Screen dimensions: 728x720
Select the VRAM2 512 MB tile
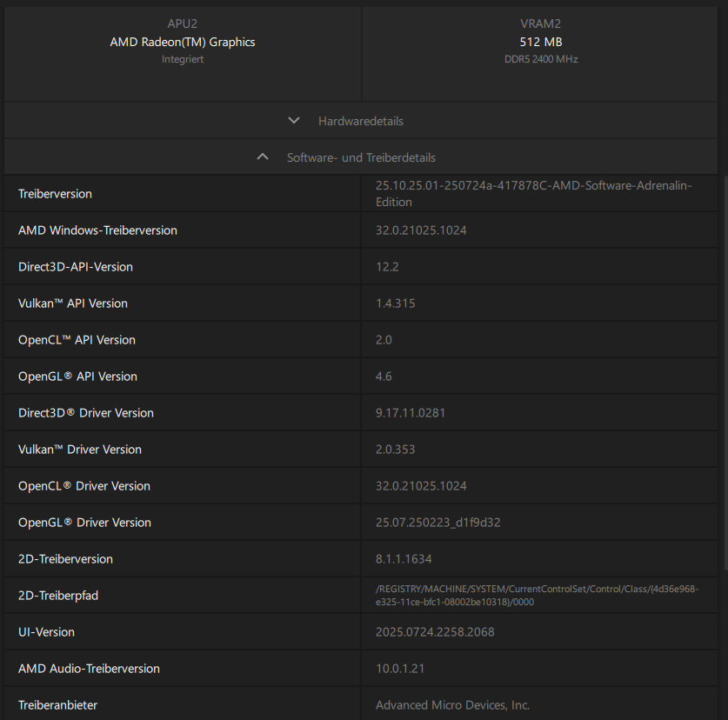click(x=541, y=42)
